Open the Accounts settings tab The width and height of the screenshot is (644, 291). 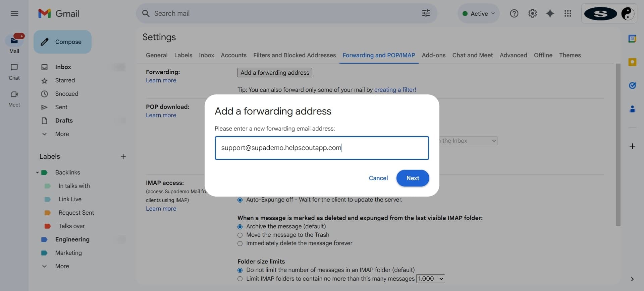tap(233, 55)
